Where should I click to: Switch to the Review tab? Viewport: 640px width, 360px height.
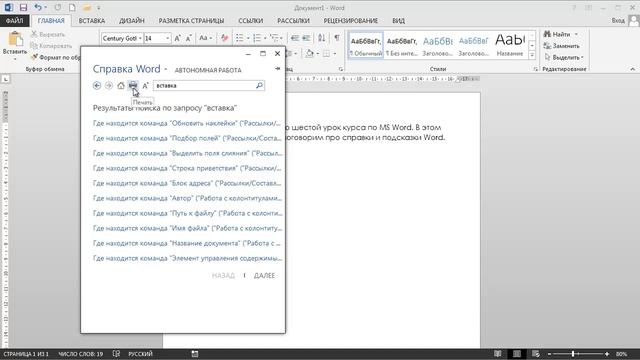(x=351, y=20)
